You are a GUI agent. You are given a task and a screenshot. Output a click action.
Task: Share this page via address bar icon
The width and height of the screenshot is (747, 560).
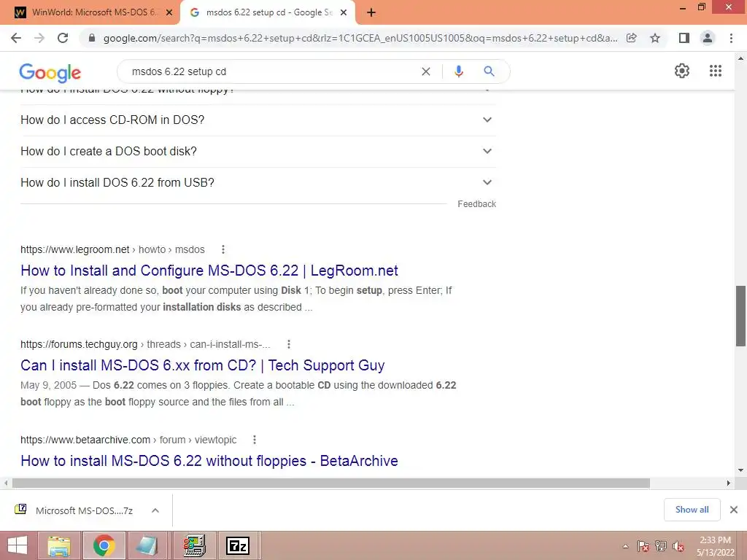pos(632,38)
